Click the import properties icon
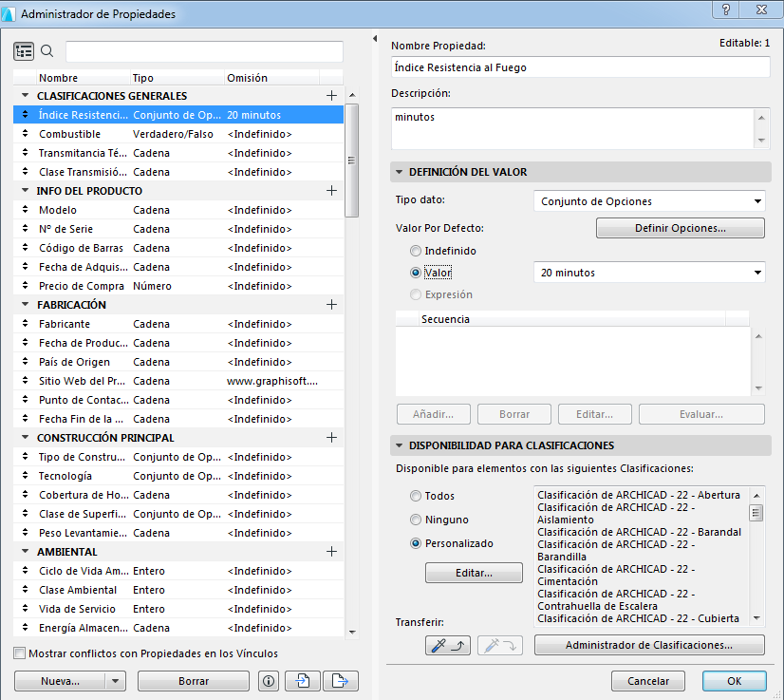The width and height of the screenshot is (784, 700). (303, 681)
